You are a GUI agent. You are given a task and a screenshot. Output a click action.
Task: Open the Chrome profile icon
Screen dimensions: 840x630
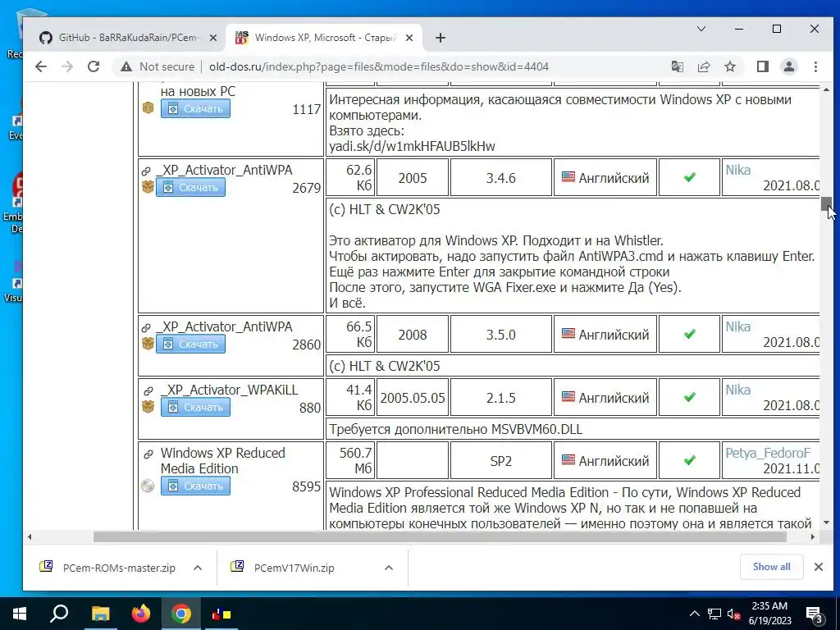coord(788,66)
